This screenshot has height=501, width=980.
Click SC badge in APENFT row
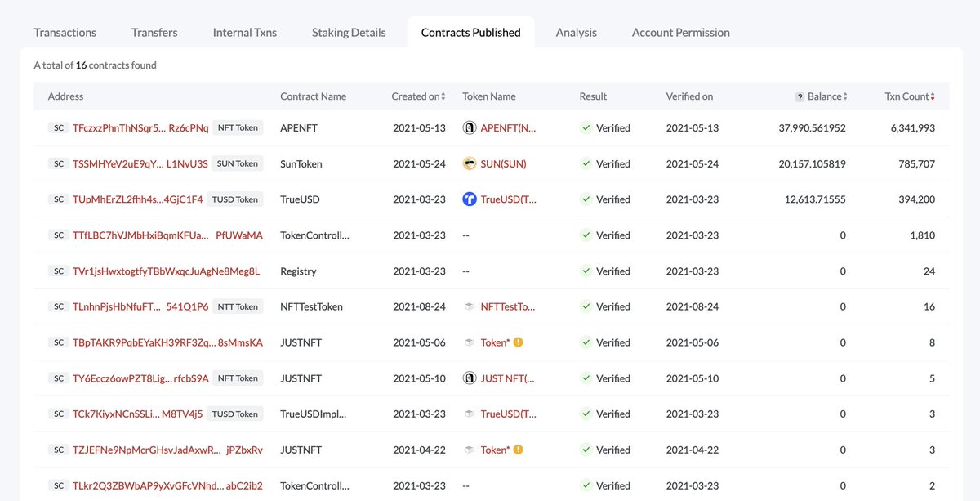click(x=59, y=128)
